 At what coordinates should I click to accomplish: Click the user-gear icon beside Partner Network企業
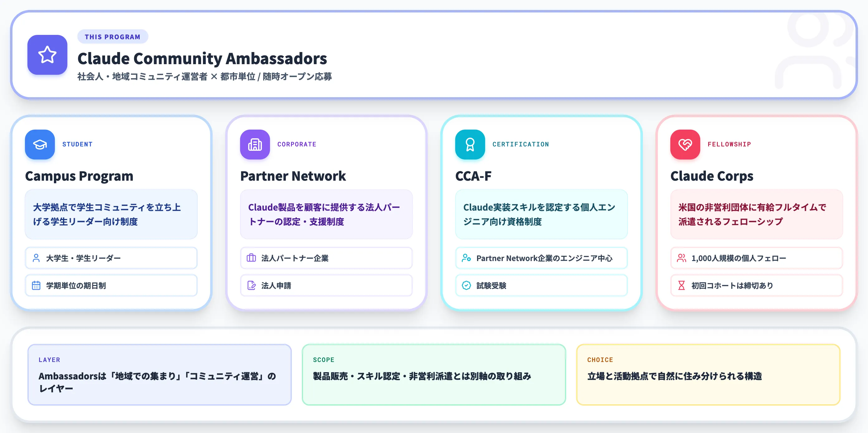(x=466, y=258)
